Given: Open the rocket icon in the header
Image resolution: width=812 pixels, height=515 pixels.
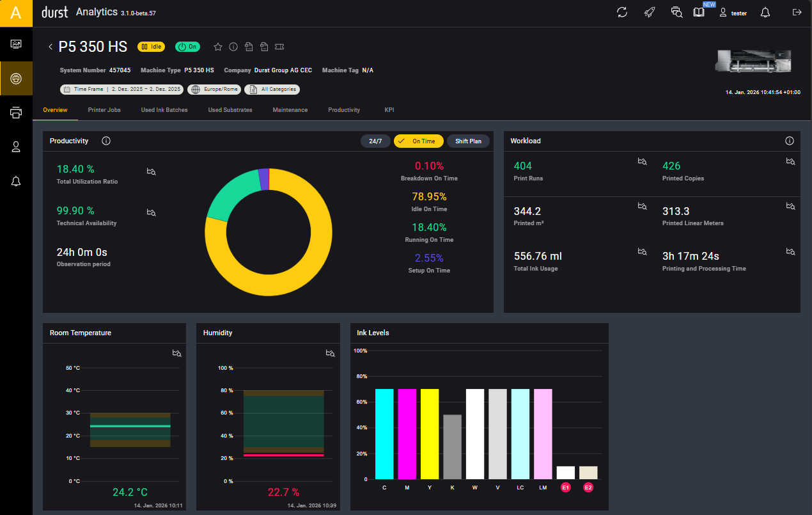Looking at the screenshot, I should [x=650, y=13].
